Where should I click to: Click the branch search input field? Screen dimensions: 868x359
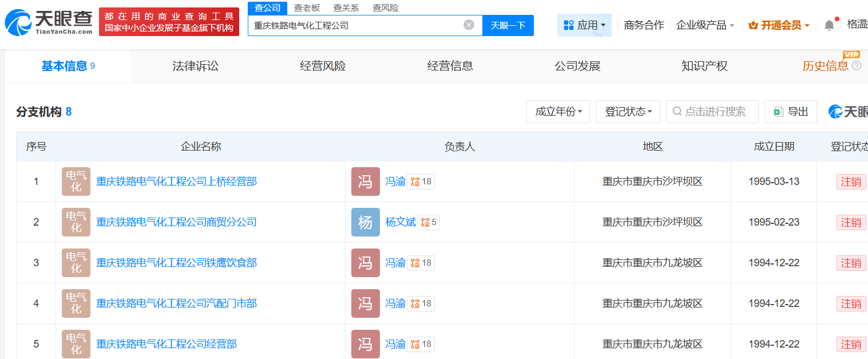pos(715,112)
